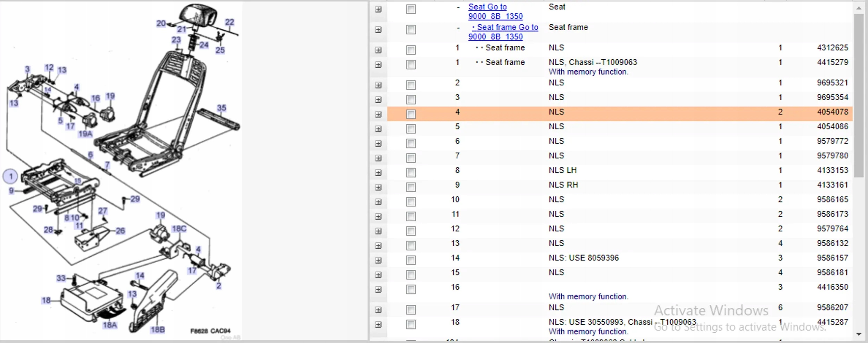Select part number 9695321
868x343 pixels.
pyautogui.click(x=833, y=83)
